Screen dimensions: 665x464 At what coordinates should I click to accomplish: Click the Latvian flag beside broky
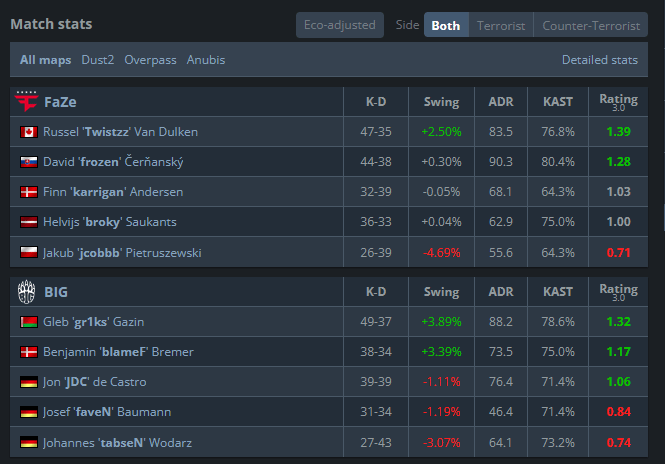pos(28,222)
